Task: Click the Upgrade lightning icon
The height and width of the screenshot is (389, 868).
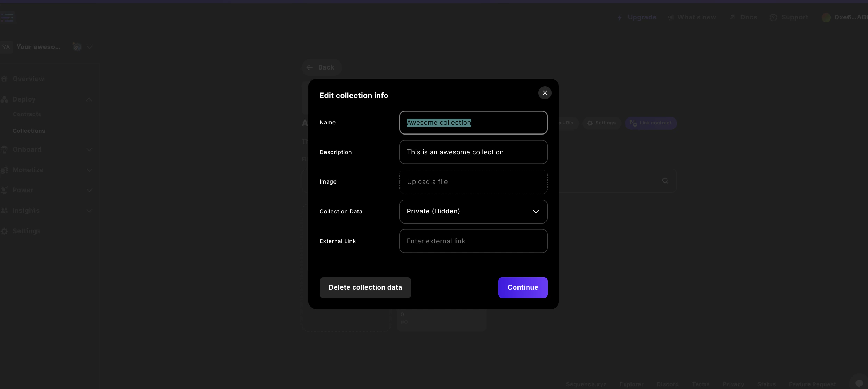Action: [x=619, y=17]
